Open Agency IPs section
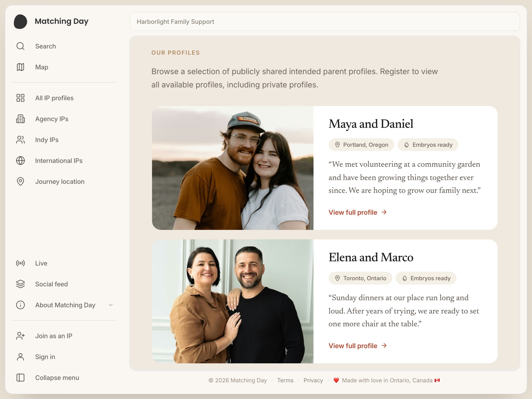Viewport: 532px width, 399px height. [x=64, y=119]
